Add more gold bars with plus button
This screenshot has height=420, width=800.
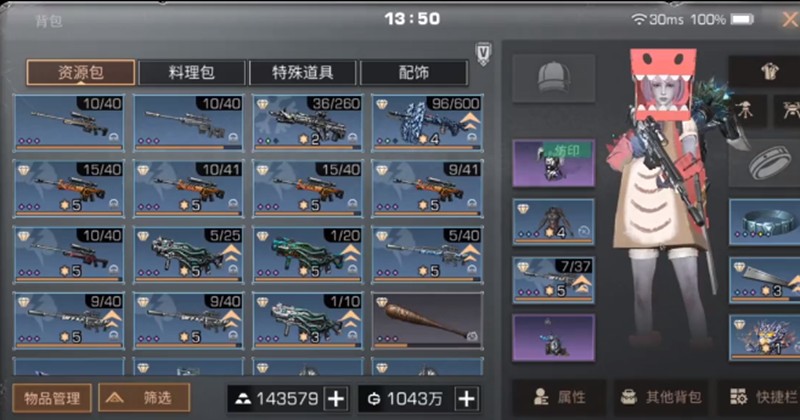[336, 399]
